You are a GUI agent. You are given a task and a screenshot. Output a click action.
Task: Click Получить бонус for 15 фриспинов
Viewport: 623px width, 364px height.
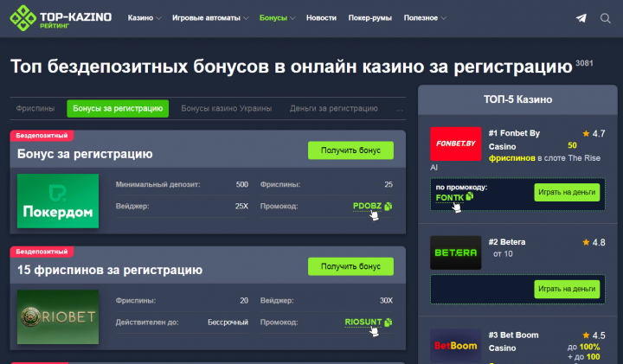pyautogui.click(x=350, y=266)
